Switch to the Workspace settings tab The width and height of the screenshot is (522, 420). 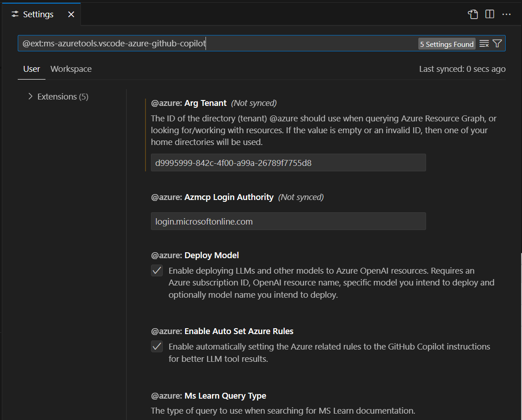tap(70, 69)
